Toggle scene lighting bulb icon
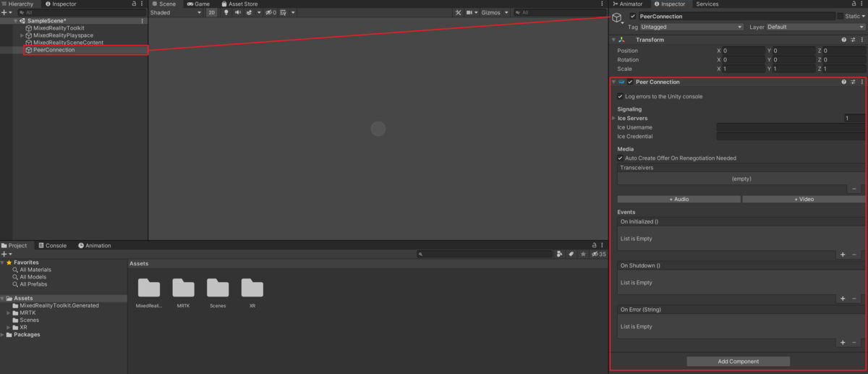The width and height of the screenshot is (868, 374). click(226, 13)
